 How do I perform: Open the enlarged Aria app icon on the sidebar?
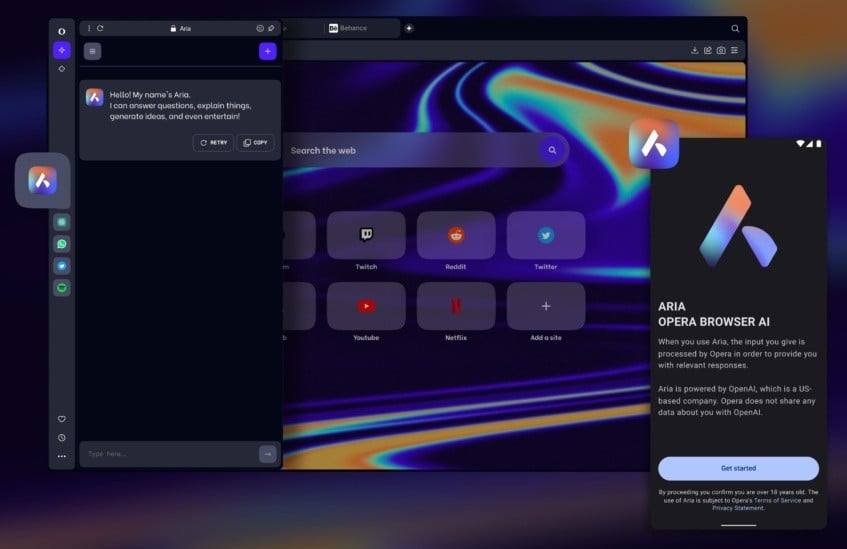tap(43, 180)
